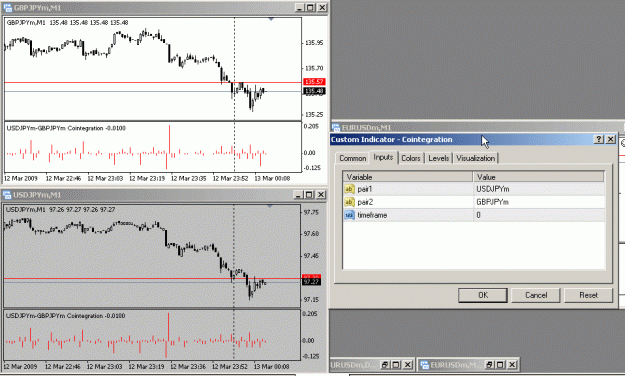Click the 135.95 price scale label
The image size is (625, 376).
314,43
